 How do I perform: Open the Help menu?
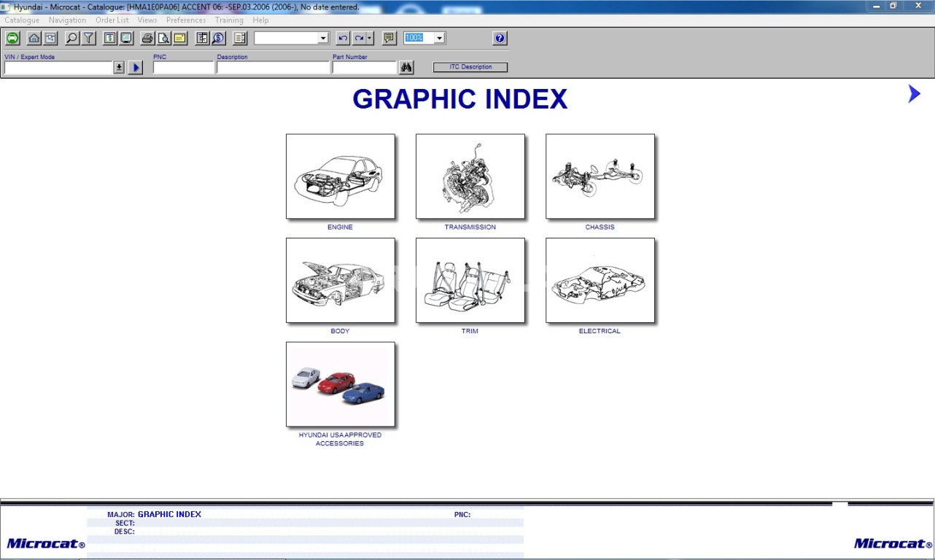(x=260, y=20)
